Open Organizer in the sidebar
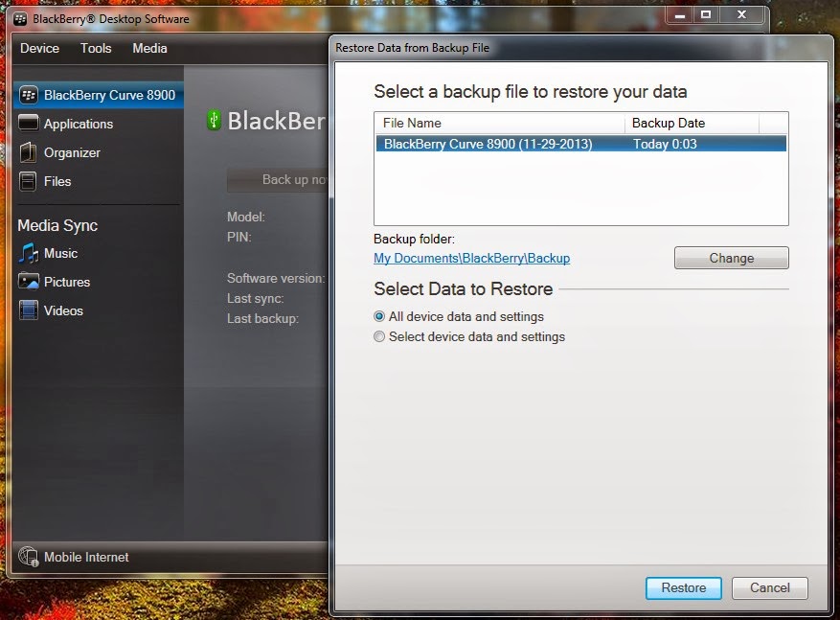The height and width of the screenshot is (620, 840). pyautogui.click(x=73, y=152)
